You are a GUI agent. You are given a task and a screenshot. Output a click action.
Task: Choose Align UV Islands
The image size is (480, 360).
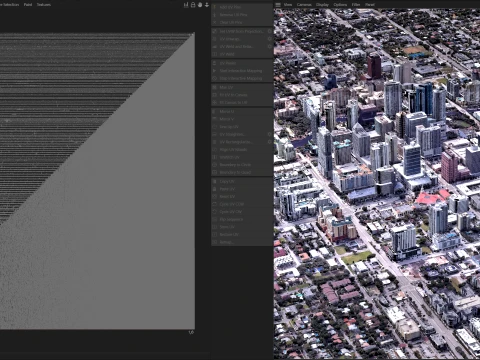[242, 150]
